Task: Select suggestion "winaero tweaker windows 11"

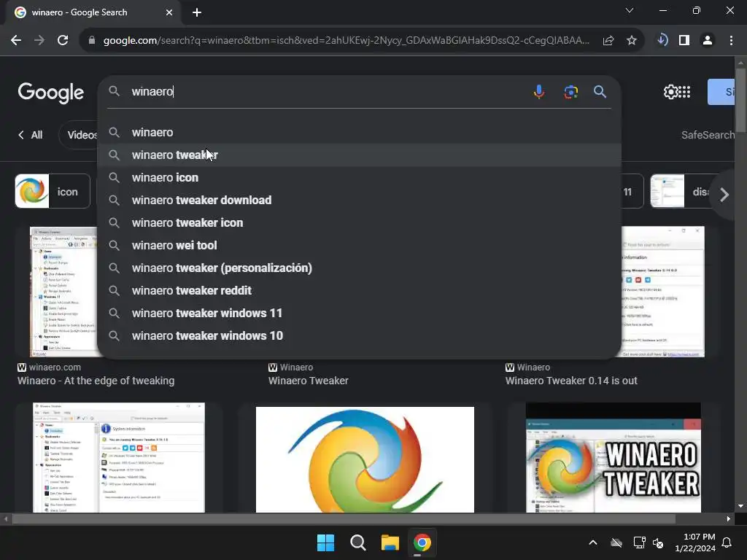Action: [x=359, y=314]
